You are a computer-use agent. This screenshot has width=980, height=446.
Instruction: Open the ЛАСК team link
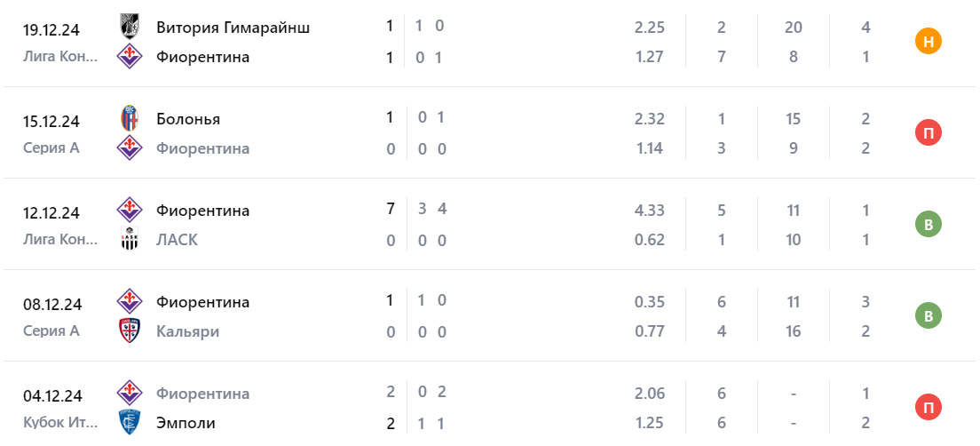click(177, 240)
